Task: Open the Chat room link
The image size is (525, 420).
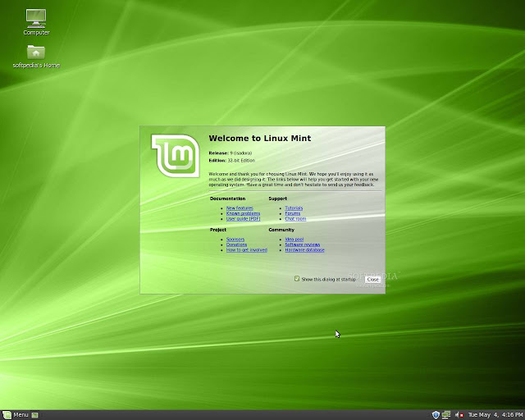Action: tap(295, 219)
